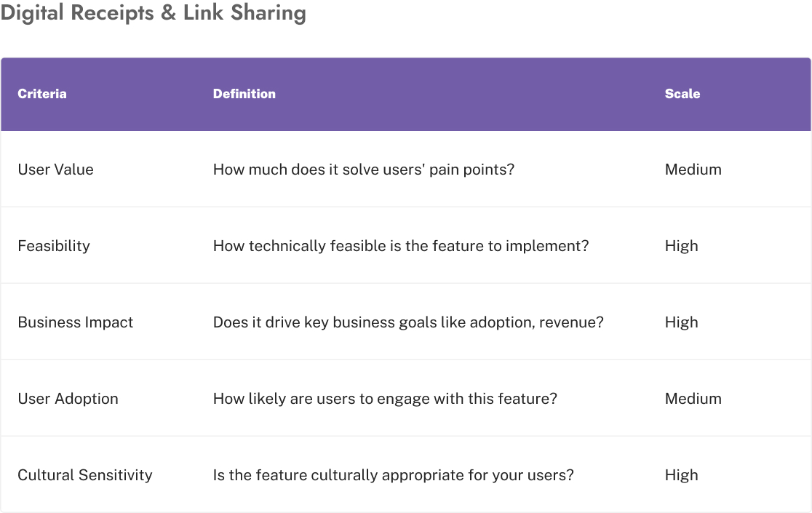
Task: Select the High scale for Business Impact
Action: [x=682, y=322]
